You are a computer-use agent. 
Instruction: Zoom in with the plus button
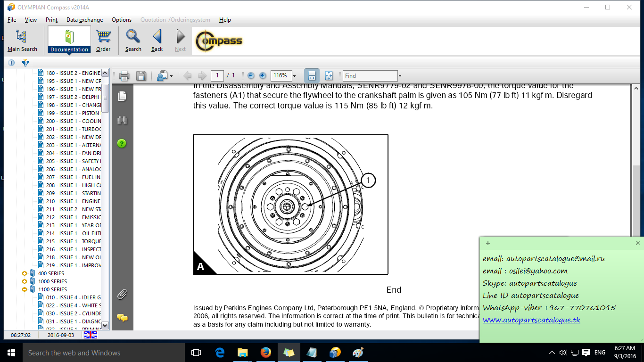coord(263,76)
